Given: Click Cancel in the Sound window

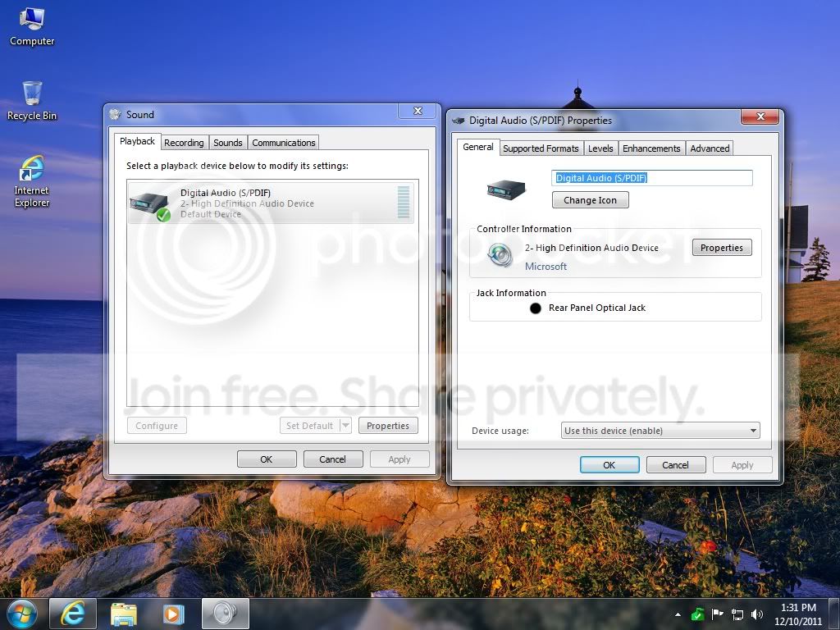Looking at the screenshot, I should point(333,459).
